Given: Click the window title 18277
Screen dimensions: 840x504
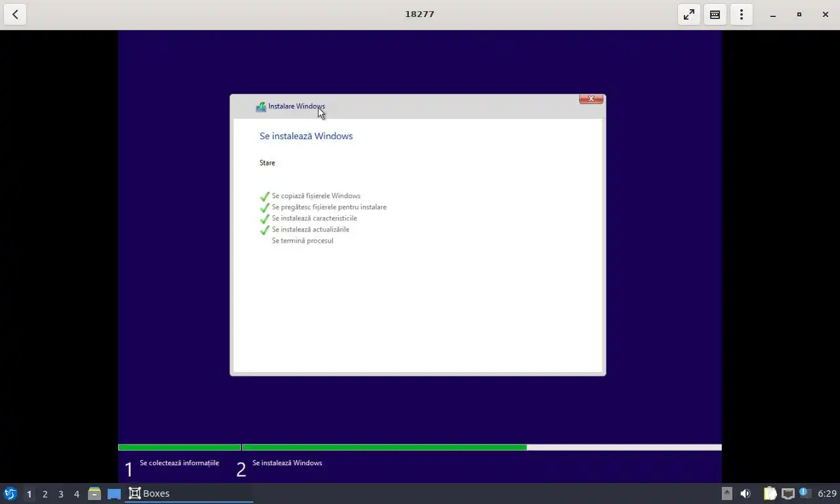Looking at the screenshot, I should pyautogui.click(x=419, y=14).
